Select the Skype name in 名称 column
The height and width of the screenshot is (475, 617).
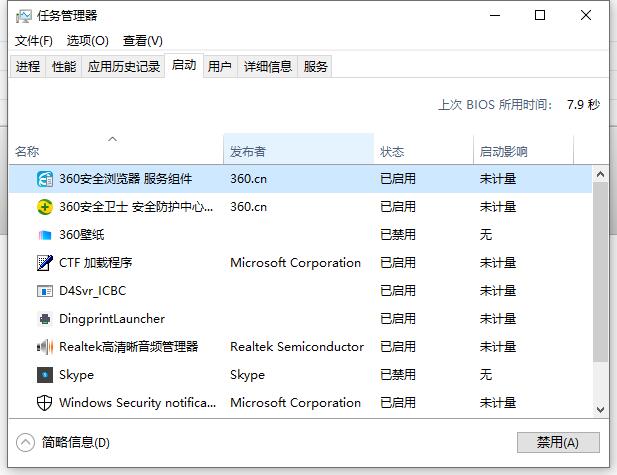click(76, 375)
